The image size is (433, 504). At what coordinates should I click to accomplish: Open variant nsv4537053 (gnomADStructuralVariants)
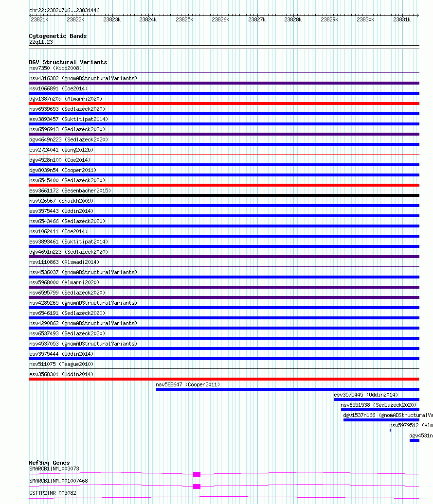83,344
